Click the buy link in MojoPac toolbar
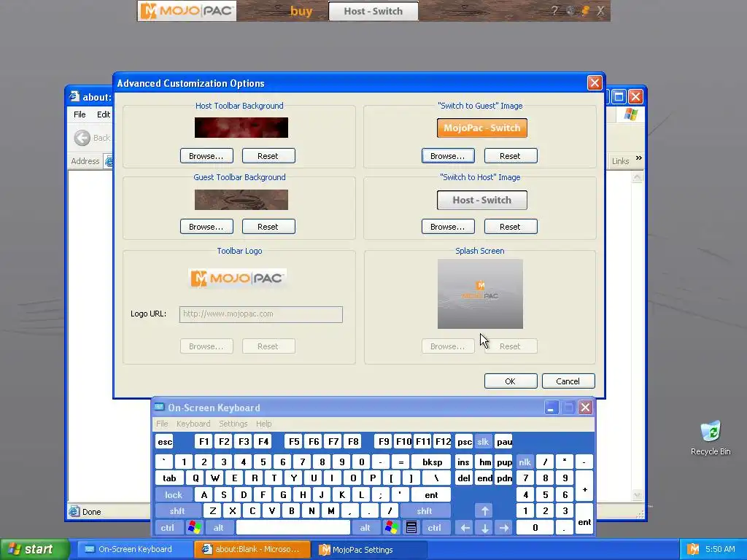The image size is (747, 560). pyautogui.click(x=301, y=11)
